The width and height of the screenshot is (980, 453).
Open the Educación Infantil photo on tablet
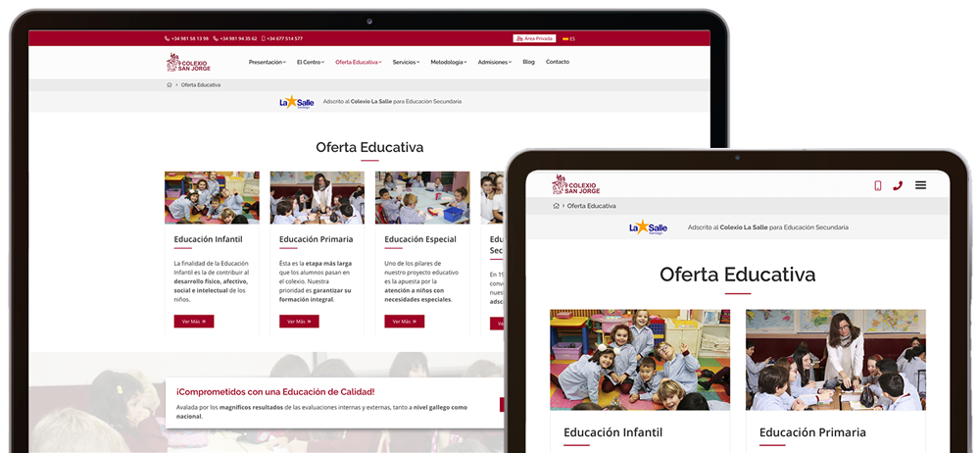tap(640, 360)
